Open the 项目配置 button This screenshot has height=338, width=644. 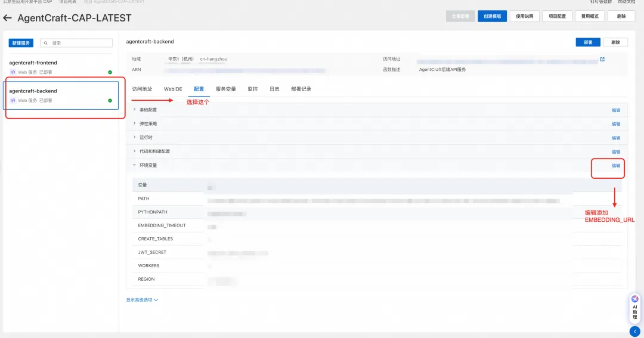(x=558, y=16)
